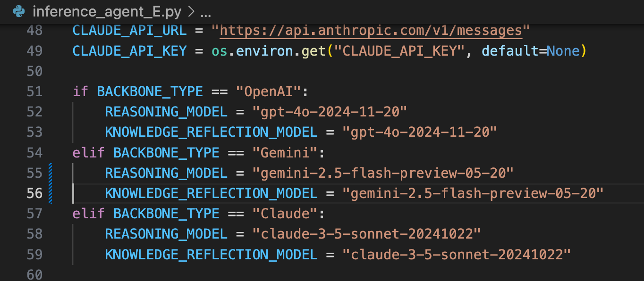Open the api.anthropic.com messages URL link
Image resolution: width=644 pixels, height=281 pixels.
click(x=371, y=31)
